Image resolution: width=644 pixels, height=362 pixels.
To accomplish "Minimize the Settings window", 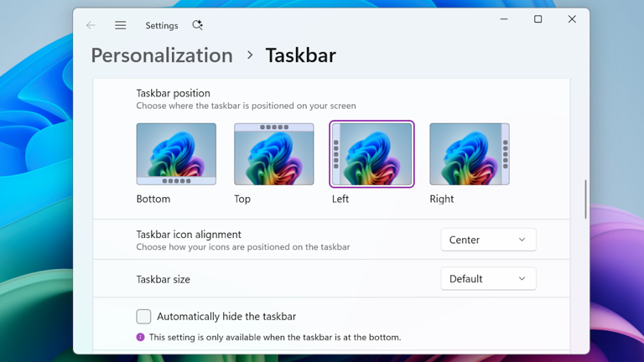I will tap(504, 19).
